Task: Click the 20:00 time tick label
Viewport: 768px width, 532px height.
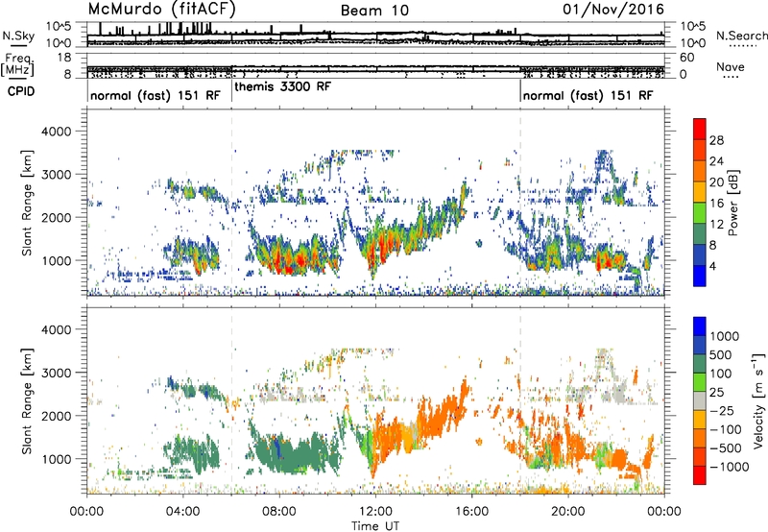Action: point(568,512)
